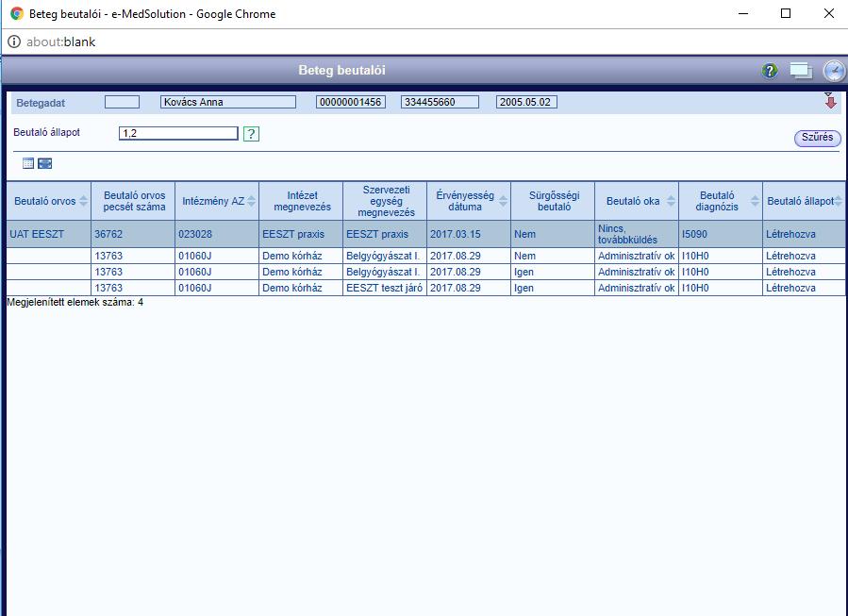
Task: Click the table view icon above the grid
Action: point(28,163)
